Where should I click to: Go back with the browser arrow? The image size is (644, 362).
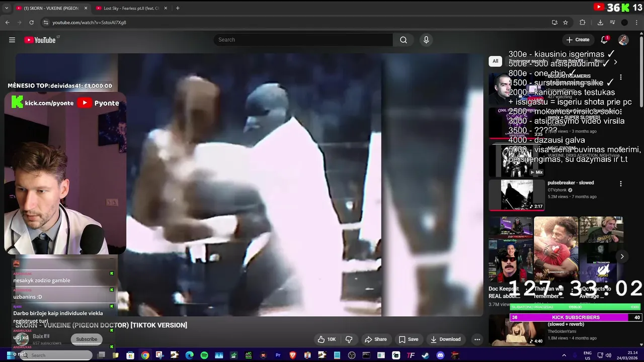7,22
